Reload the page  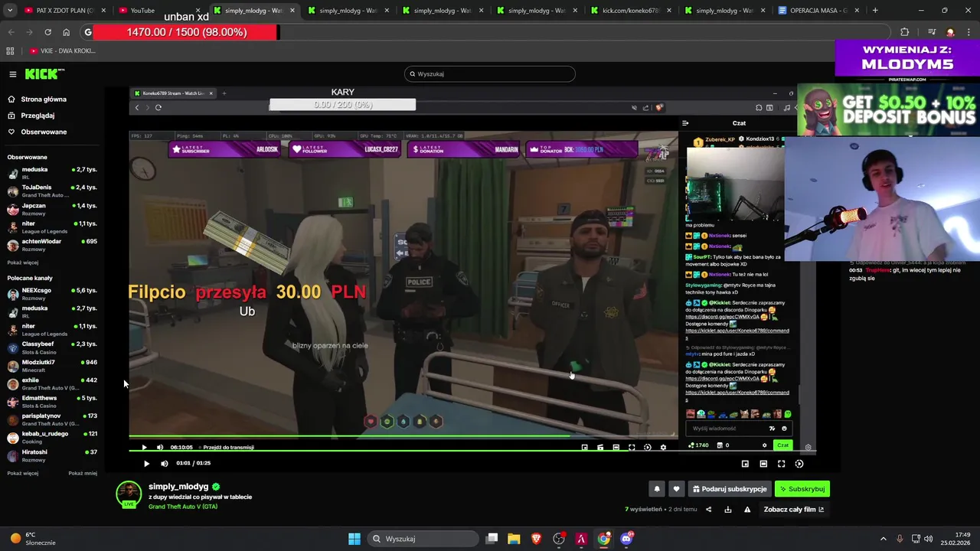pyautogui.click(x=47, y=32)
